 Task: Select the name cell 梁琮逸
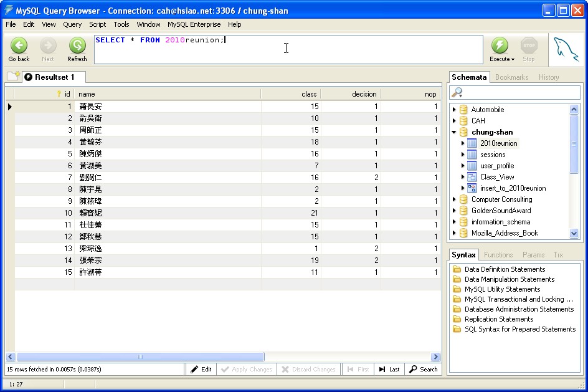168,248
